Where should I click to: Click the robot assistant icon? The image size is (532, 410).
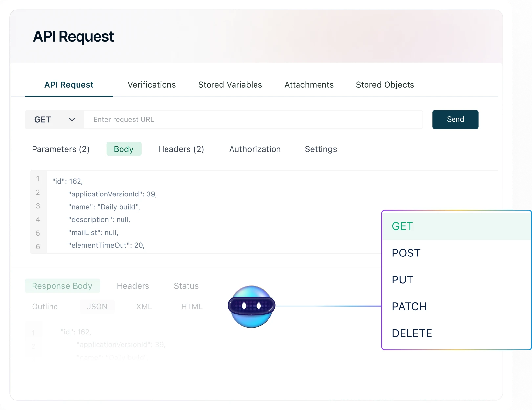(x=251, y=306)
